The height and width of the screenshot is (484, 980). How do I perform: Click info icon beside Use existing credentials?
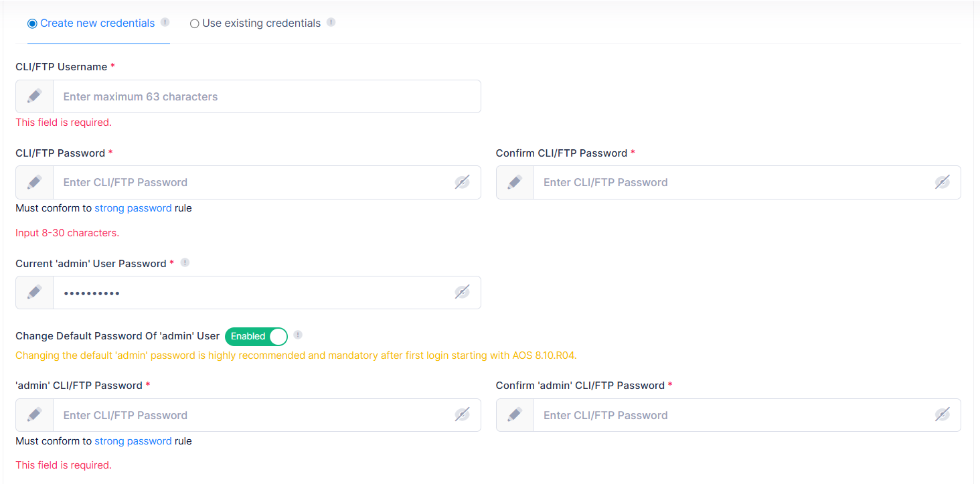[331, 22]
